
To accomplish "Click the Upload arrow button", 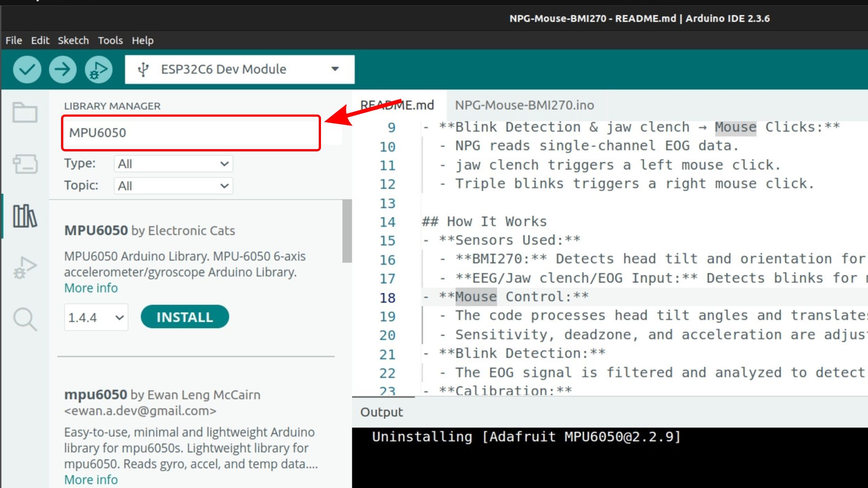I will point(62,70).
